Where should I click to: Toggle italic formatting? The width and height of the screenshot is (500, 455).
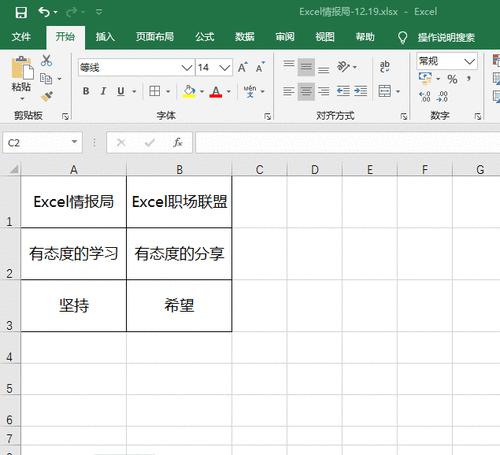[103, 91]
